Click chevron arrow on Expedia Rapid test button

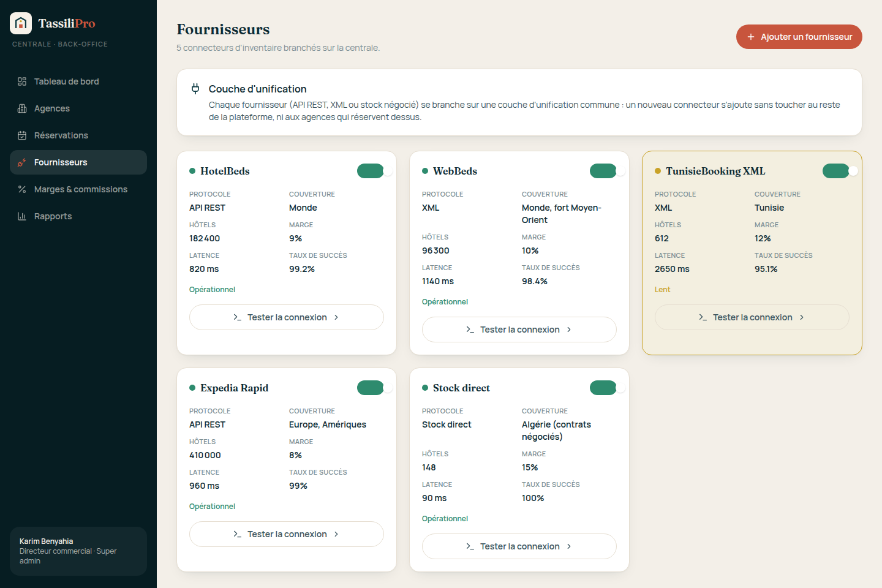tap(336, 534)
